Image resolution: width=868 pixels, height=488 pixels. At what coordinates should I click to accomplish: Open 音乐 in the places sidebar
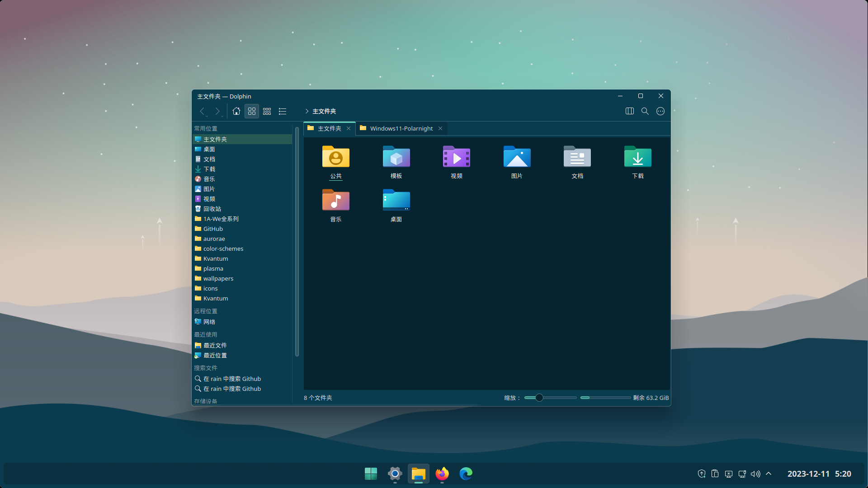click(x=243, y=179)
